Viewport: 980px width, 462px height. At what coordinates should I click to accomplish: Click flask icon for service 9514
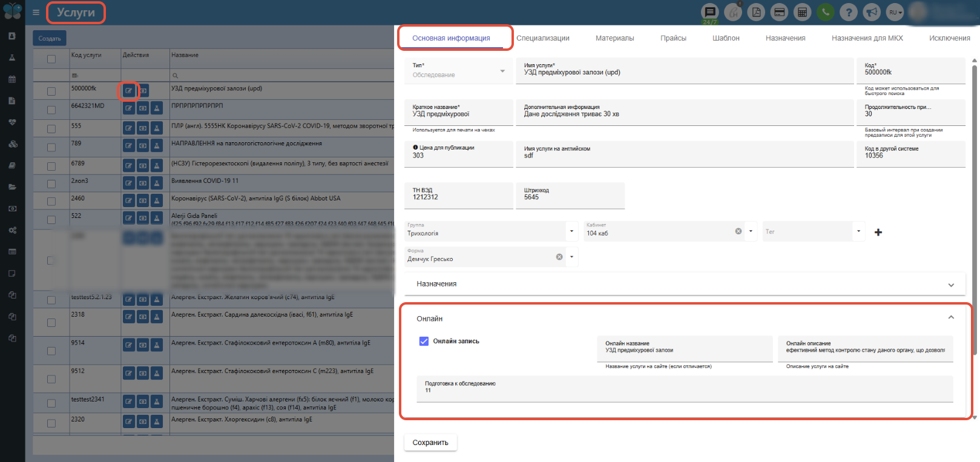157,345
